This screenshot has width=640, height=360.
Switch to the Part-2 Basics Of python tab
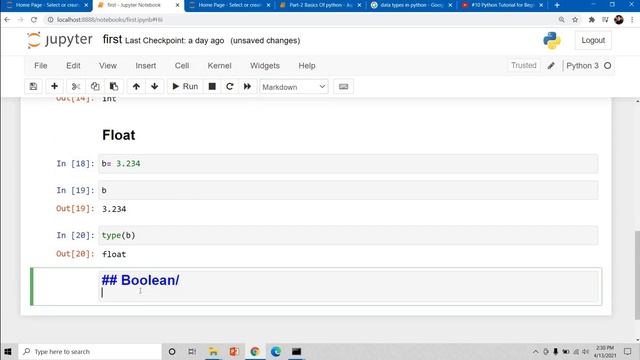[x=320, y=5]
